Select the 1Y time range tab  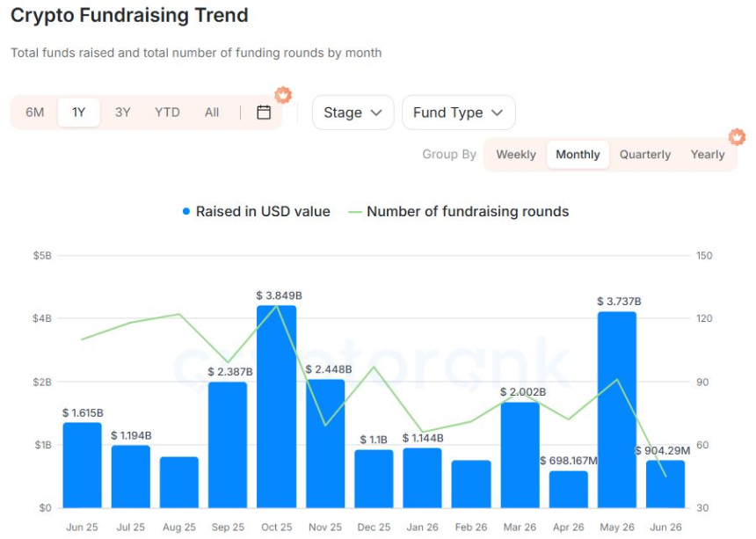pos(78,113)
